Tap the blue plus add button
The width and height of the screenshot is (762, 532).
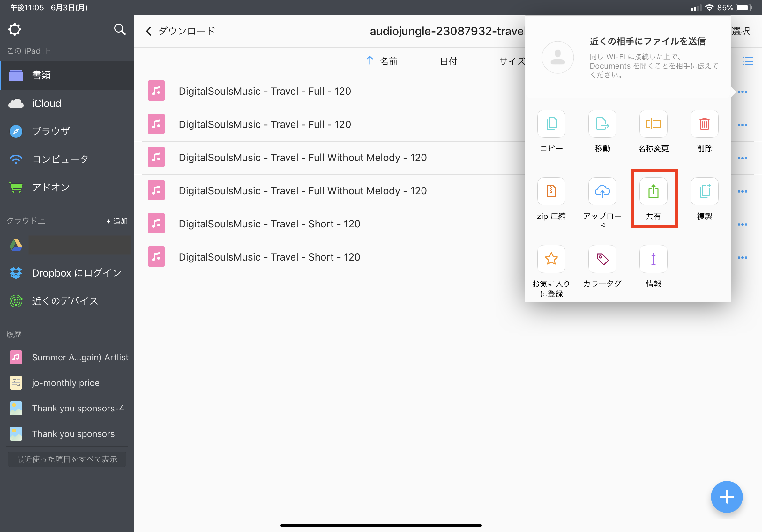pyautogui.click(x=726, y=497)
